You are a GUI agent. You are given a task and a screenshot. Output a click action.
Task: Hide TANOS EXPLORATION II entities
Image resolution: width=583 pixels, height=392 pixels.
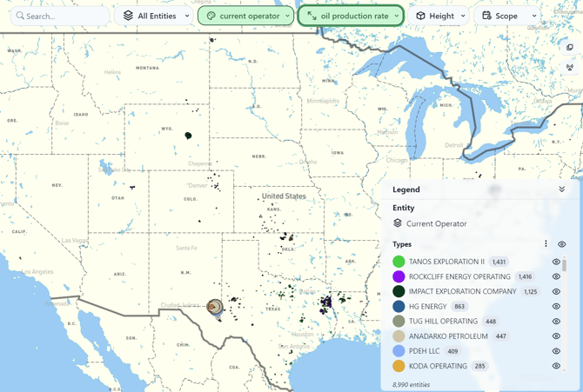coord(556,262)
